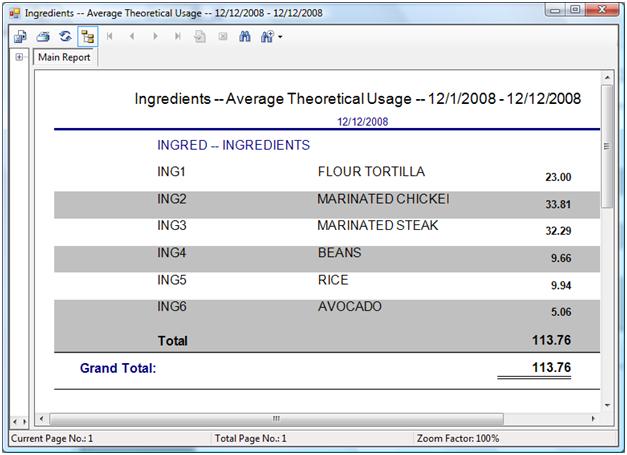The image size is (627, 455).
Task: Click the horizontal scrollbar right arrow
Action: pyautogui.click(x=593, y=419)
